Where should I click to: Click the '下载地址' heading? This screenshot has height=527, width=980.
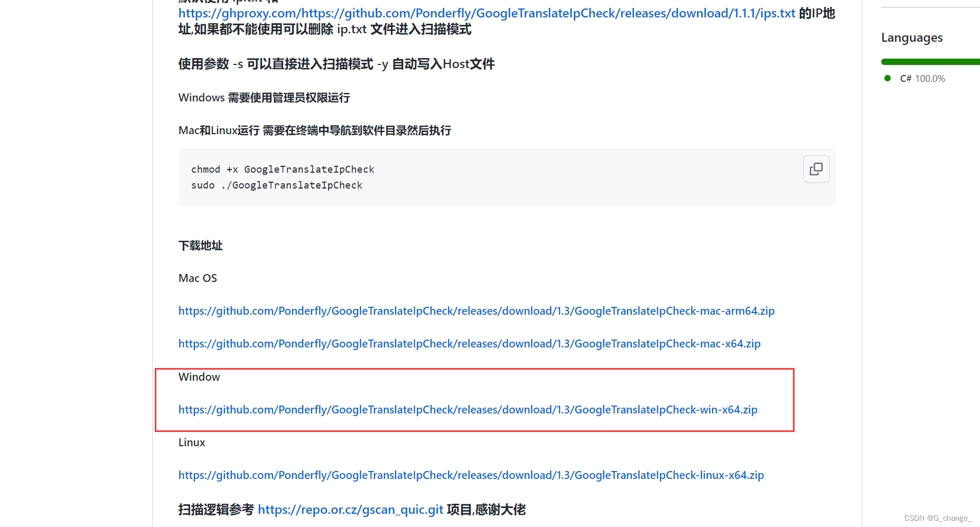pos(201,246)
